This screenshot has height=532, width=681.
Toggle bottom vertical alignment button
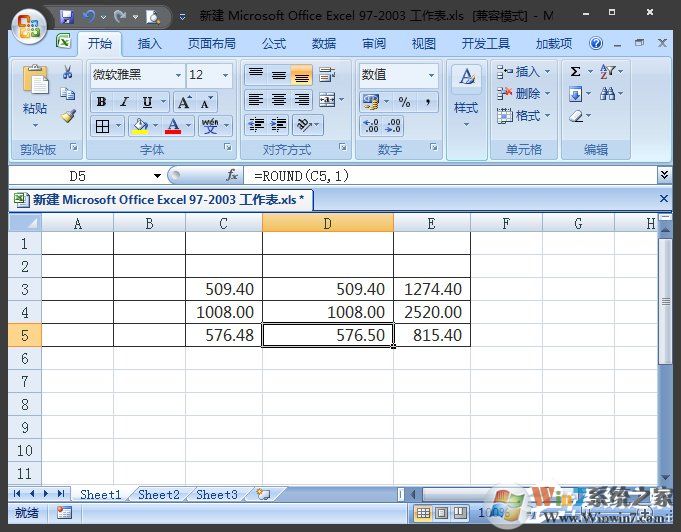(x=301, y=76)
